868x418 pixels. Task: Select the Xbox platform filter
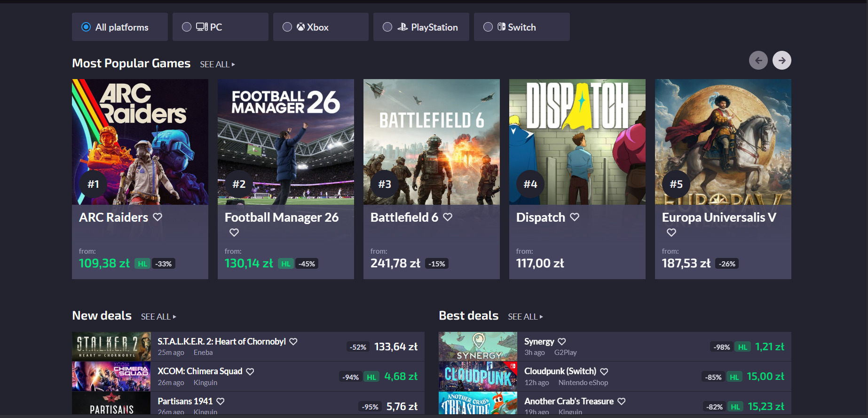[287, 27]
